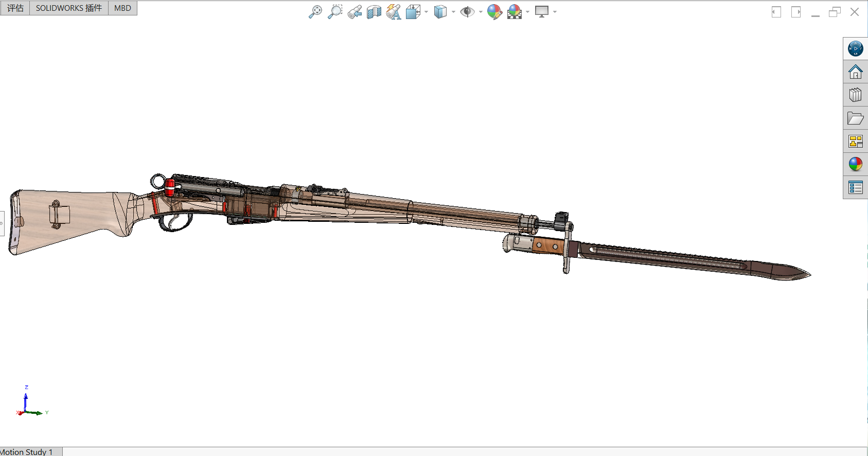
Task: Open the Custom Properties tab
Action: click(855, 188)
